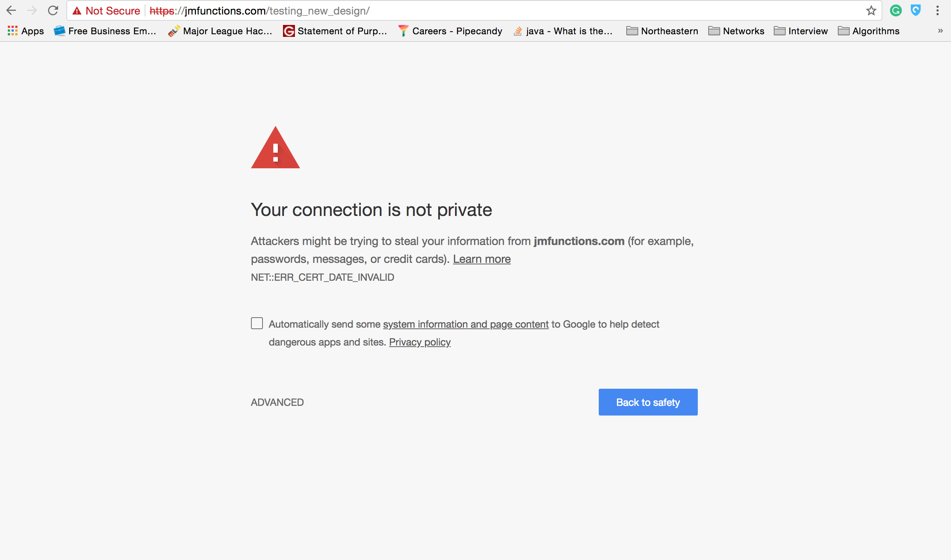Enable automatic reporting to Google checkbox

(x=257, y=324)
